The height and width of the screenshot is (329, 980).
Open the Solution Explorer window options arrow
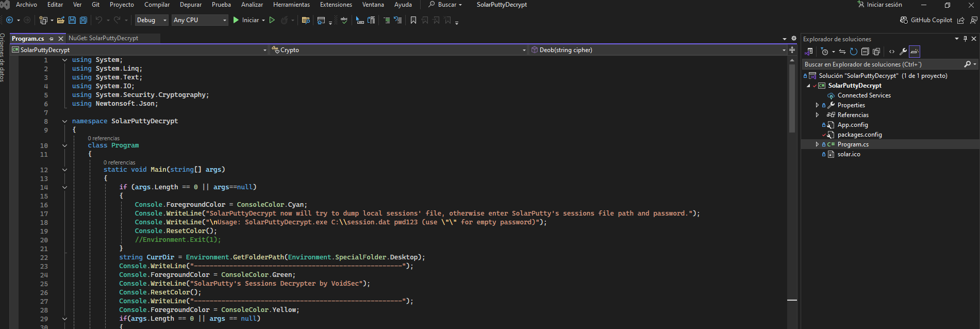point(957,39)
